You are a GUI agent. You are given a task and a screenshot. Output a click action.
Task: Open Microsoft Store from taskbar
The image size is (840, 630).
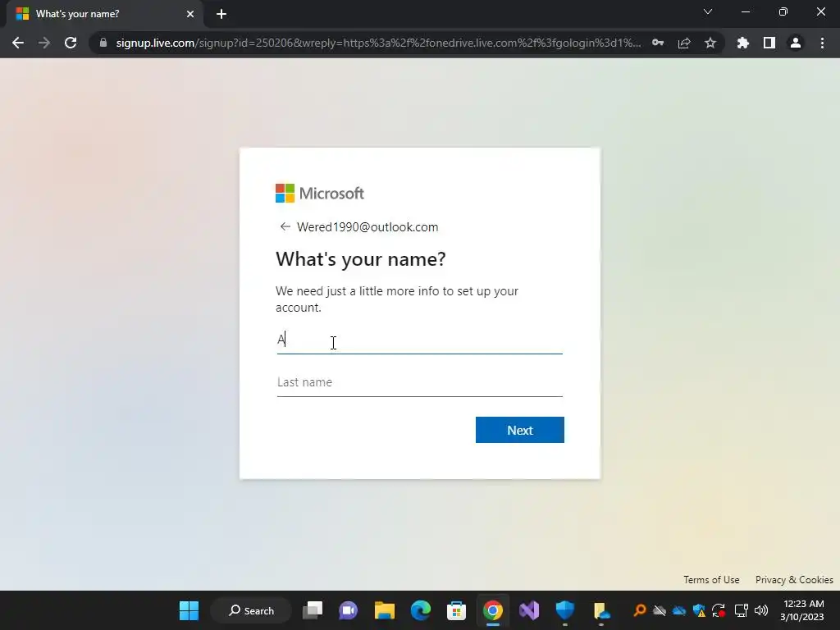(x=456, y=610)
